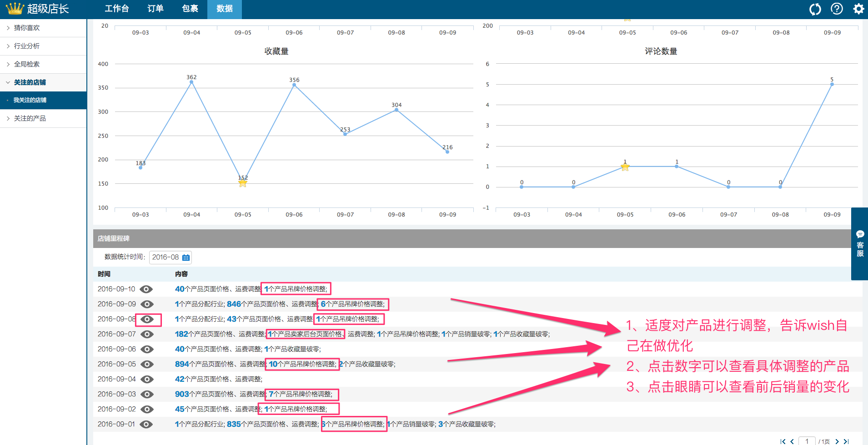Click the 894 link in 2016-09-05 row
Screen dimensions: 868x445
[x=182, y=364]
